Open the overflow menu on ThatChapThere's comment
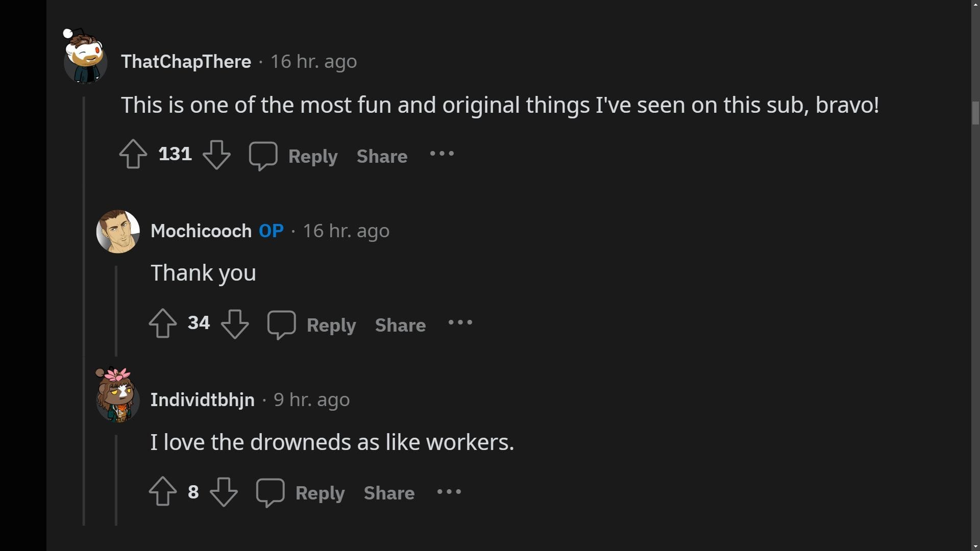Screen dimensions: 980x551 pos(442,155)
